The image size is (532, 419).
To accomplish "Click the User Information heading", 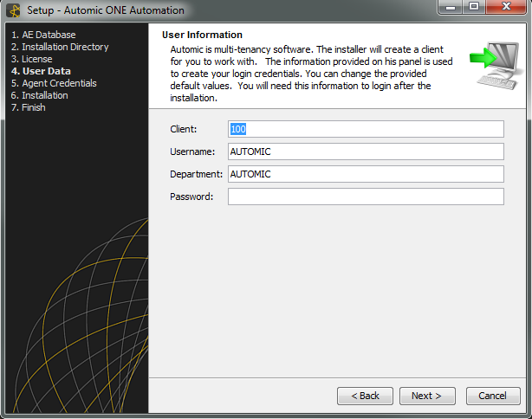I will click(x=202, y=35).
